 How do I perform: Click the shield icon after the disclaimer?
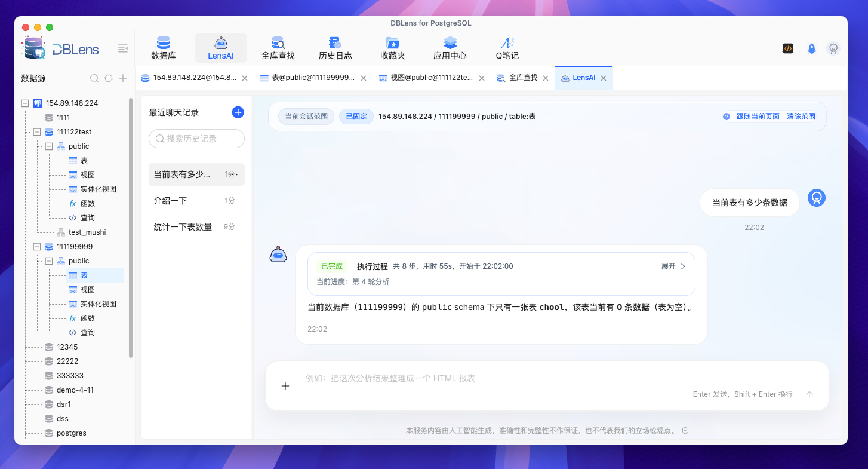point(685,431)
